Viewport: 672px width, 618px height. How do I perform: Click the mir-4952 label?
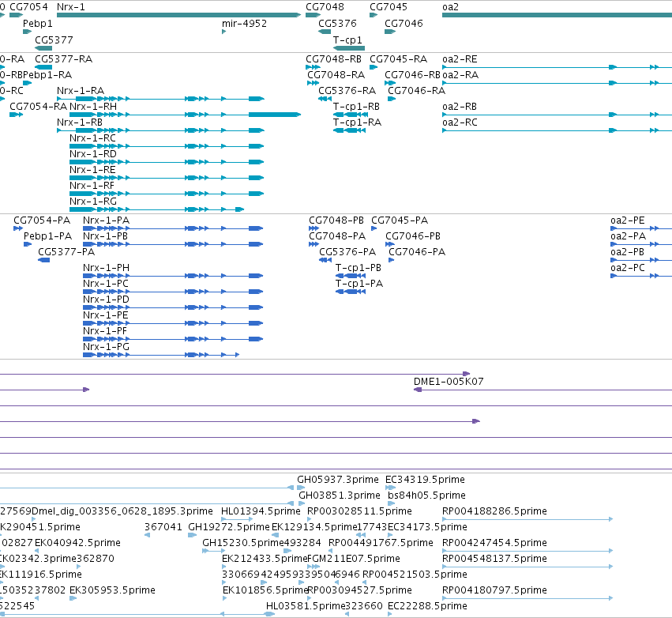tap(244, 23)
